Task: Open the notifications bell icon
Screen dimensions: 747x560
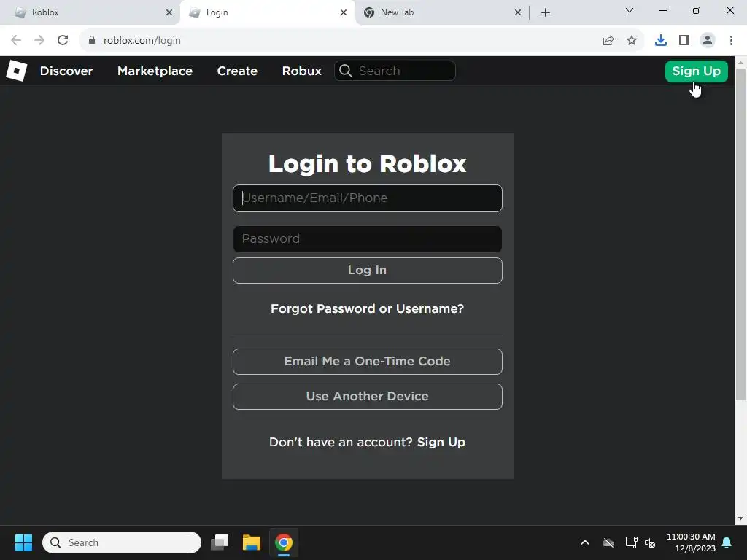Action: [727, 542]
